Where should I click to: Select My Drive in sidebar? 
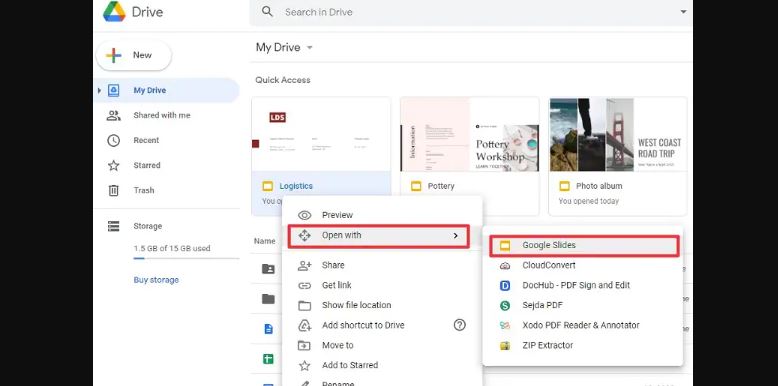(x=166, y=90)
